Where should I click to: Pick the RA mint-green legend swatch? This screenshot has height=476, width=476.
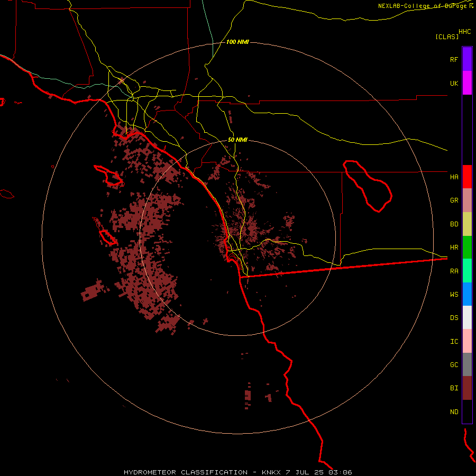coord(467,271)
